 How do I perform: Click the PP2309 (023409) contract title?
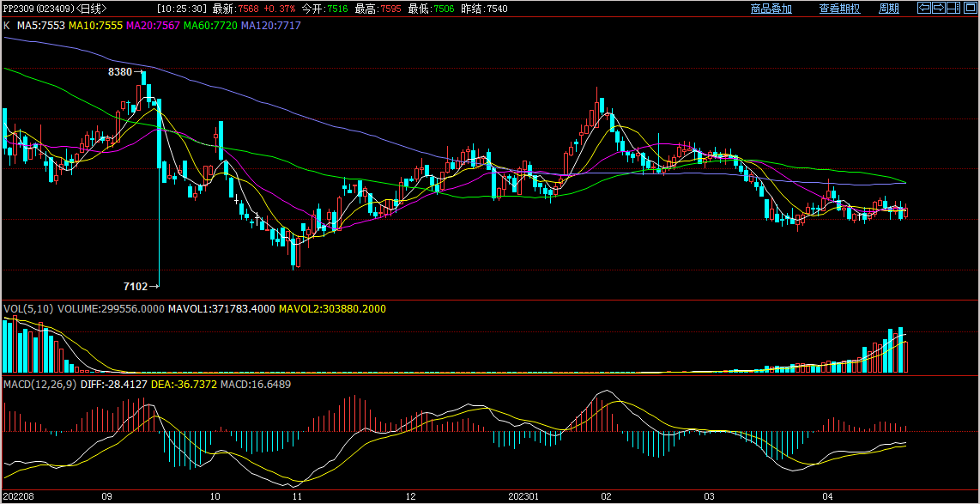point(38,9)
